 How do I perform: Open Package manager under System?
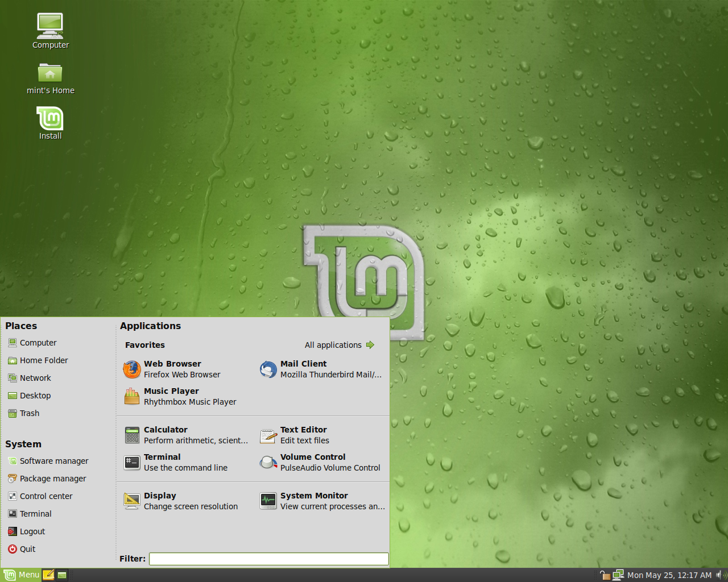point(47,479)
